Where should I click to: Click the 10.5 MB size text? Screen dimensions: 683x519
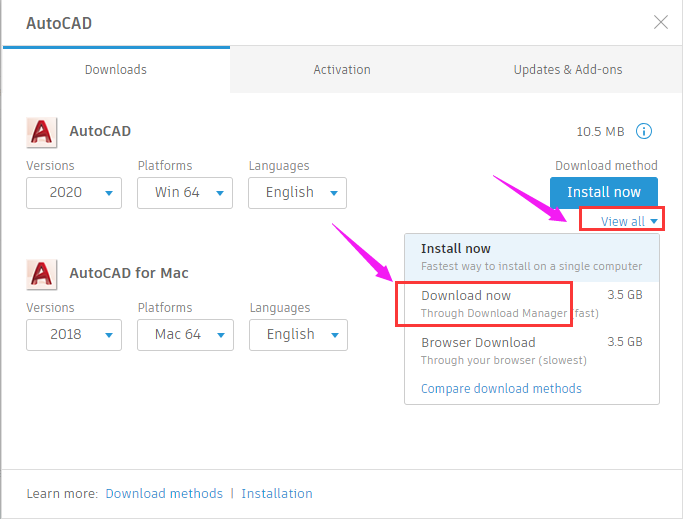(600, 132)
